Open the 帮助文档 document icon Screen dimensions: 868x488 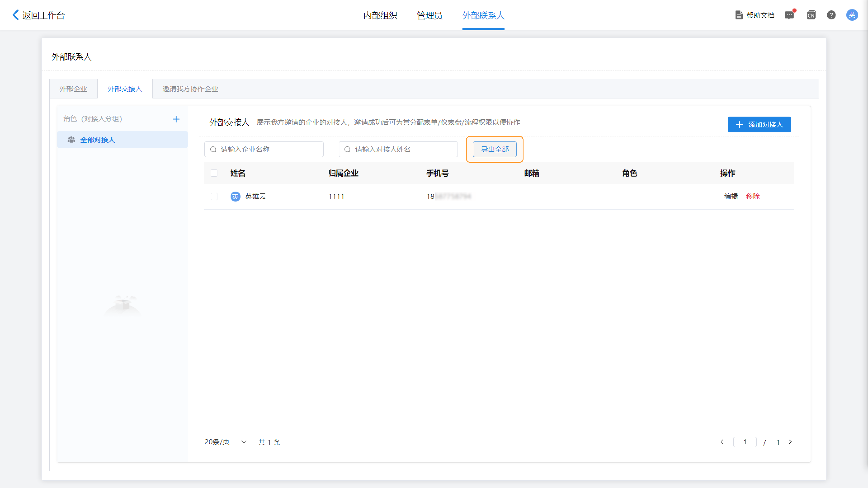pyautogui.click(x=739, y=15)
